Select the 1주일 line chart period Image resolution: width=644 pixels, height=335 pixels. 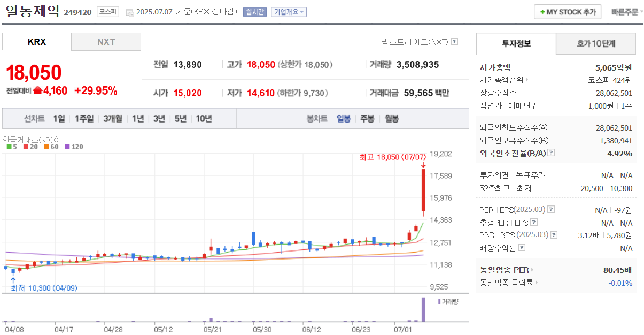(x=84, y=119)
